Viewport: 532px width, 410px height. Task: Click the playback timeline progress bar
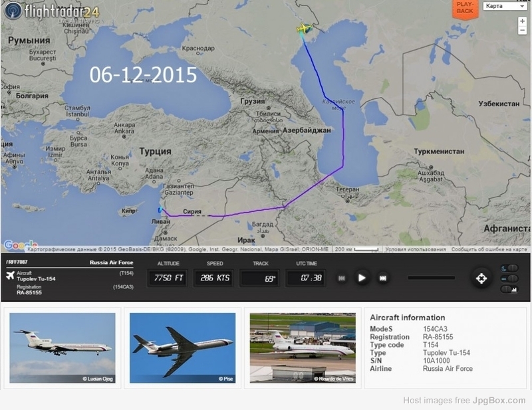click(x=431, y=278)
